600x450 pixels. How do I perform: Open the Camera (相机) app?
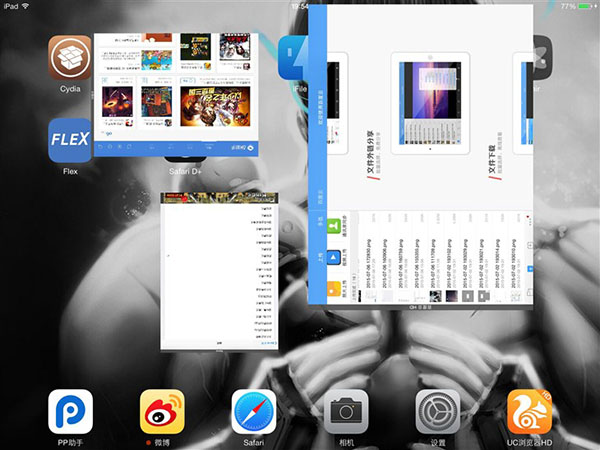point(346,411)
